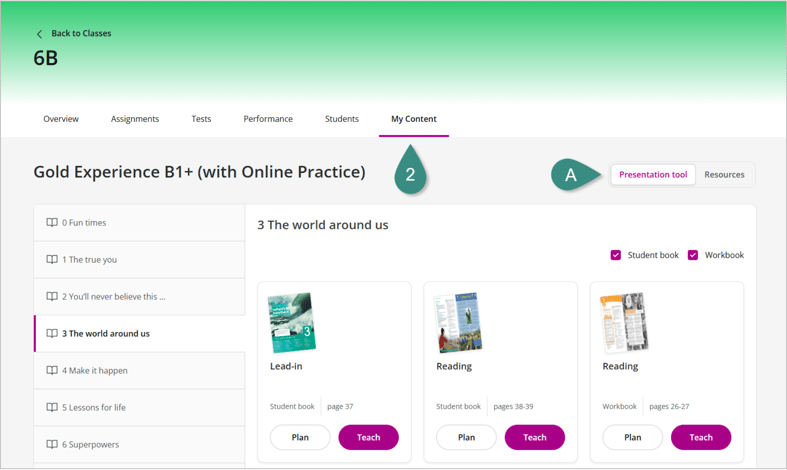Go Back to Classes
This screenshot has height=470, width=787.
(81, 34)
